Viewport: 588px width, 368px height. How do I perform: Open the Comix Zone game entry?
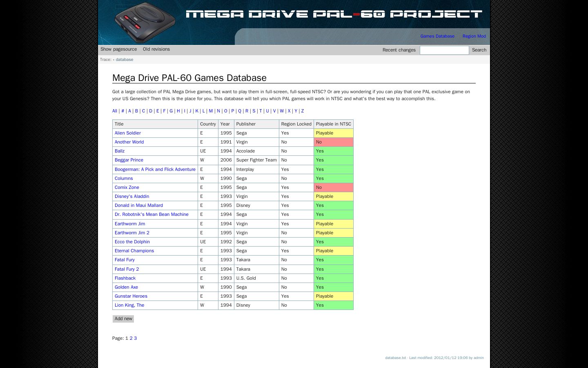coord(127,188)
